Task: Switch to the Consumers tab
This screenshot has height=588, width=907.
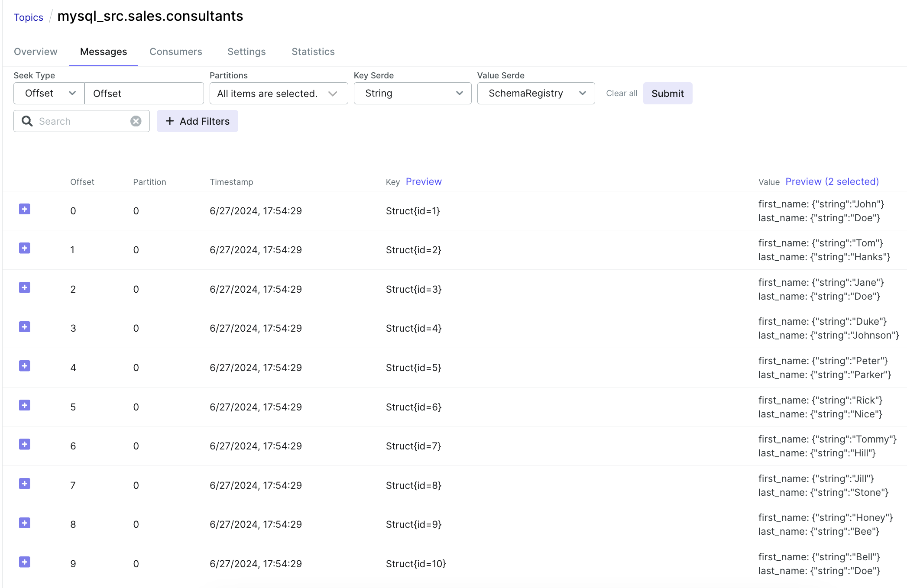Action: 176,52
